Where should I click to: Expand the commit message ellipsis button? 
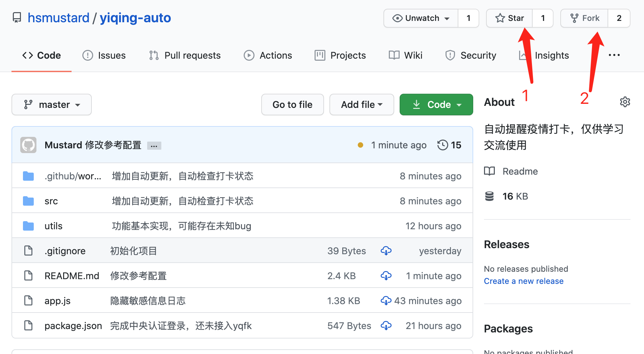(154, 146)
